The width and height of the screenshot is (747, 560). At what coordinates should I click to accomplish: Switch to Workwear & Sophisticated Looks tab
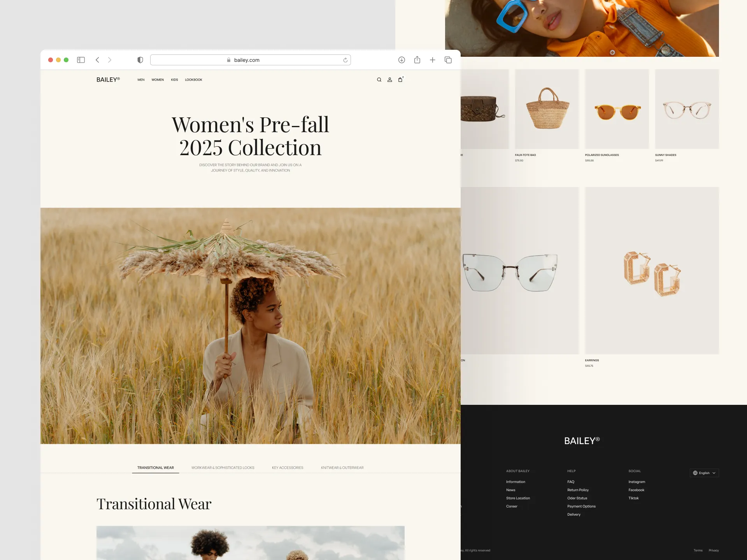(223, 467)
